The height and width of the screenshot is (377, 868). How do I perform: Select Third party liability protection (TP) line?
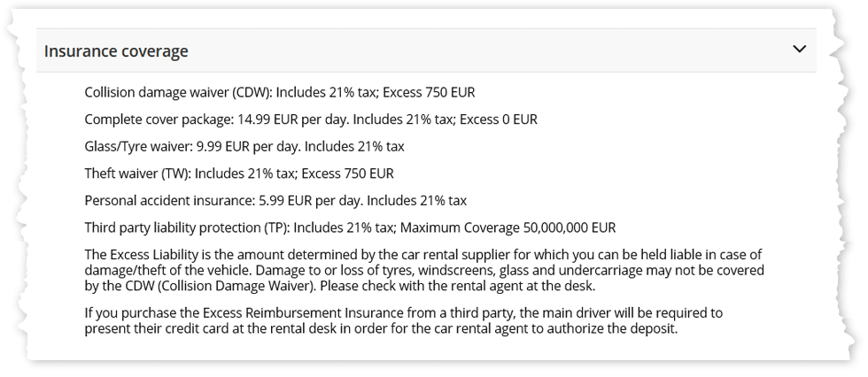[x=350, y=227]
